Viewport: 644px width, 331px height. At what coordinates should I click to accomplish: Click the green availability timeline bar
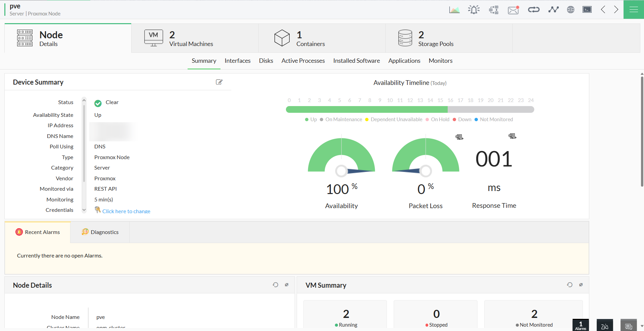click(366, 109)
